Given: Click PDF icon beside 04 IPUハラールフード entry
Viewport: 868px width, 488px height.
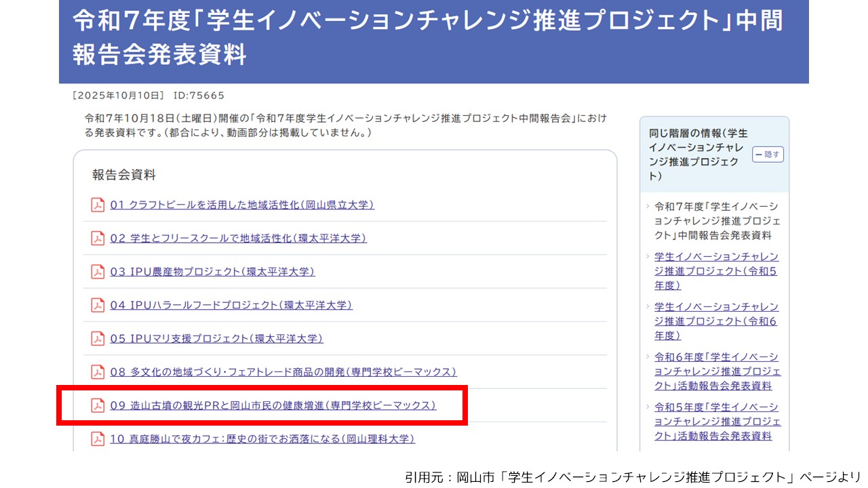Looking at the screenshot, I should point(98,305).
